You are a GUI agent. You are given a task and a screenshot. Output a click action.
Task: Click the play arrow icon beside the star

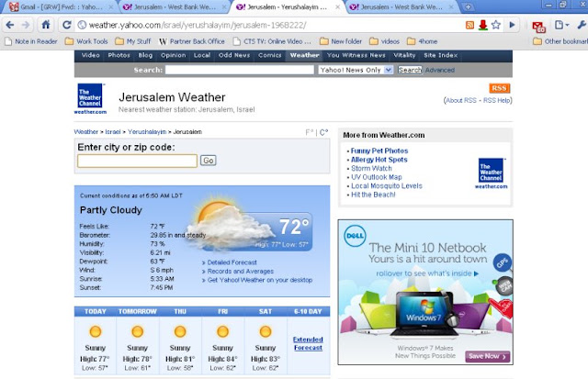click(x=512, y=25)
